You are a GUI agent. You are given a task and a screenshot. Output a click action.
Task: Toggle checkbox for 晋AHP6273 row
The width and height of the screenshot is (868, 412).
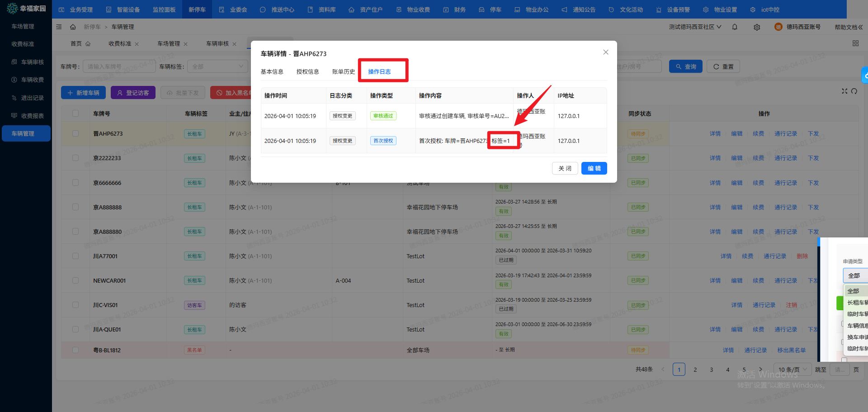coord(75,134)
